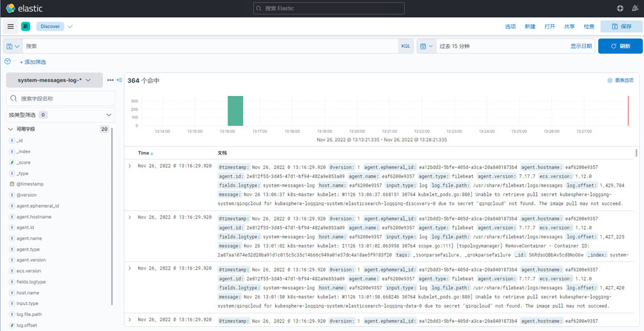Click the Save button
Image resolution: width=644 pixels, height=331 pixels.
click(x=621, y=26)
